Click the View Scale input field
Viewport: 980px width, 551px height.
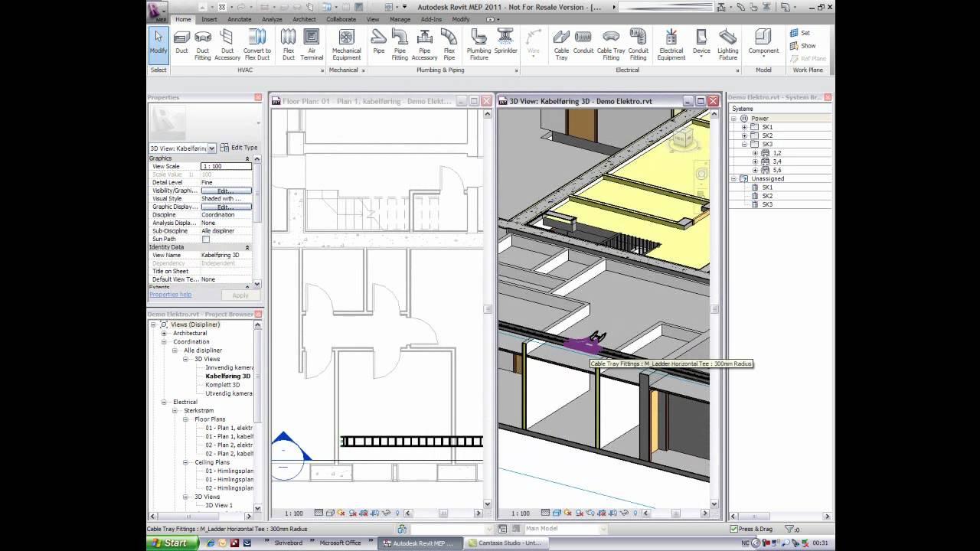coord(225,166)
